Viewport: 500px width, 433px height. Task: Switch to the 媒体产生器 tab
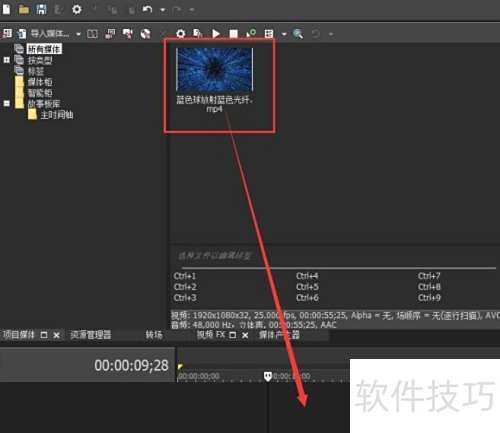tap(279, 335)
